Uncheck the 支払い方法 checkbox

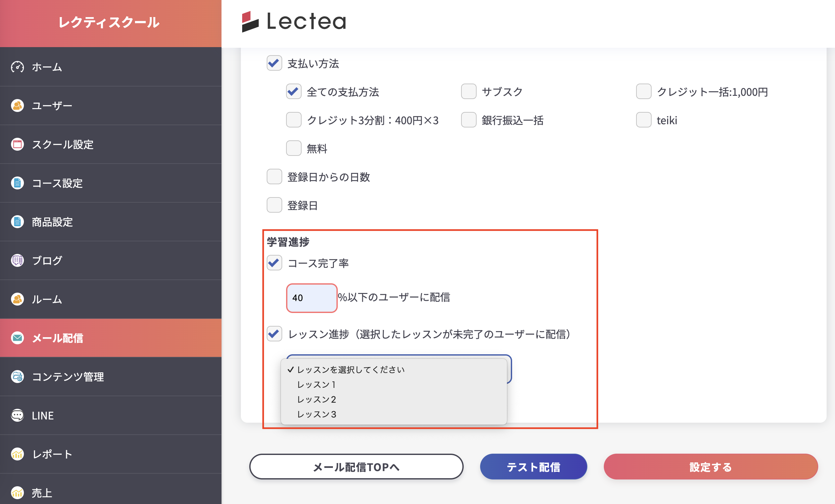(x=274, y=63)
